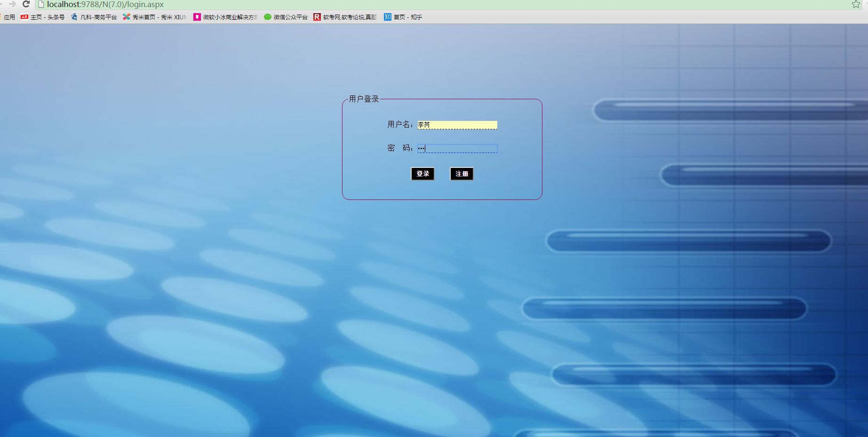Click the forward navigation arrow
The height and width of the screenshot is (437, 868).
point(12,4)
